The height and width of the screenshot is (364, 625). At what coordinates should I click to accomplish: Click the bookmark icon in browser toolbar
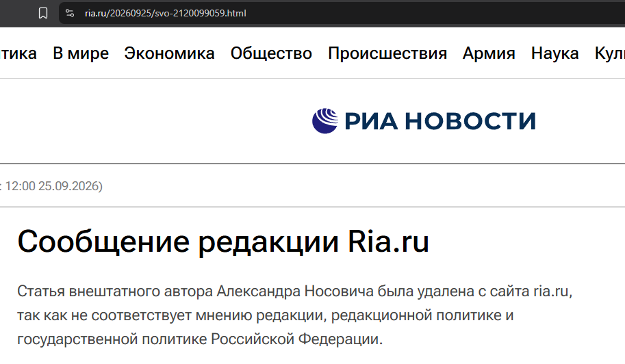point(43,13)
